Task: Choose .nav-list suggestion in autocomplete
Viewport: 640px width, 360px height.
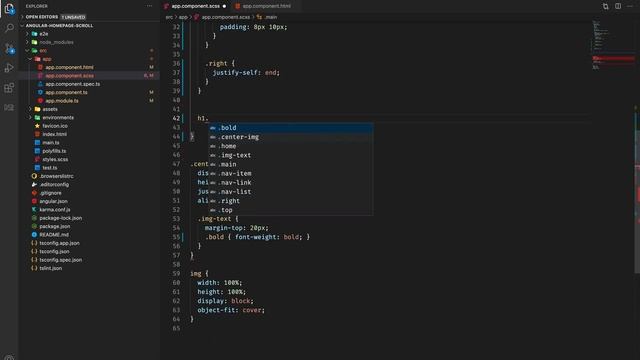Action: pos(291,192)
